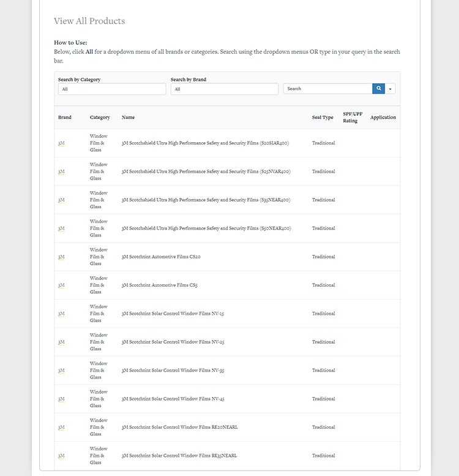Click Traditional seal type in RE20NEARL row
459x476 pixels.
[324, 427]
